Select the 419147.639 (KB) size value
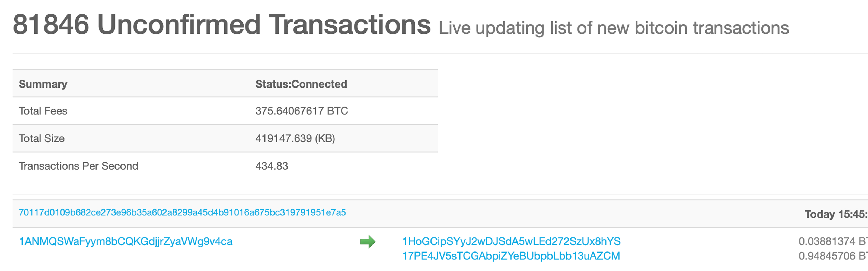This screenshot has height=271, width=868. pos(295,138)
